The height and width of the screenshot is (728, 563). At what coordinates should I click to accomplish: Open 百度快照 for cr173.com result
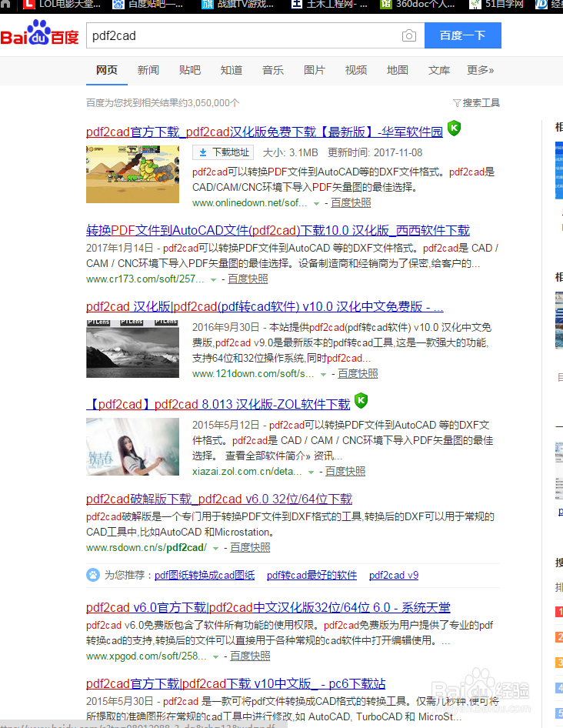[248, 279]
